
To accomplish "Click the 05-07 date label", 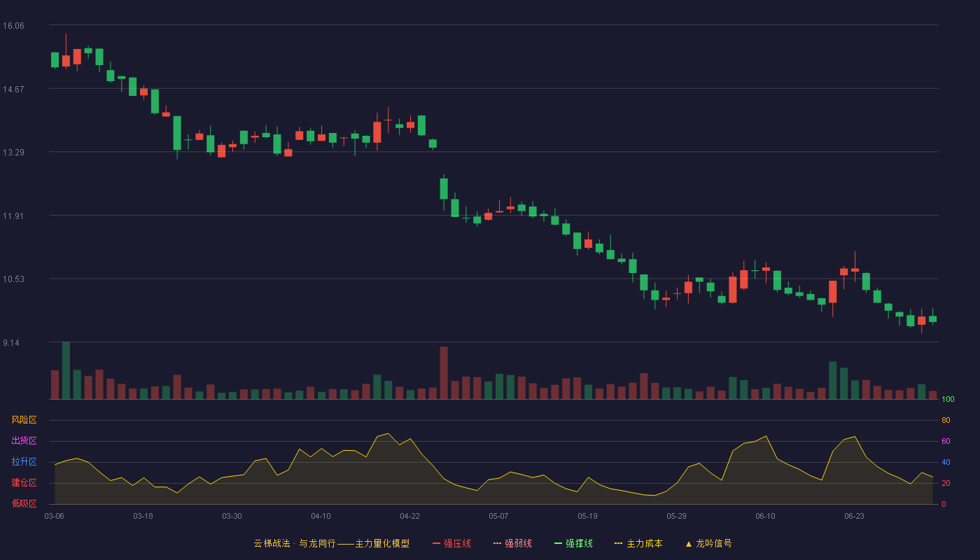I will [498, 516].
